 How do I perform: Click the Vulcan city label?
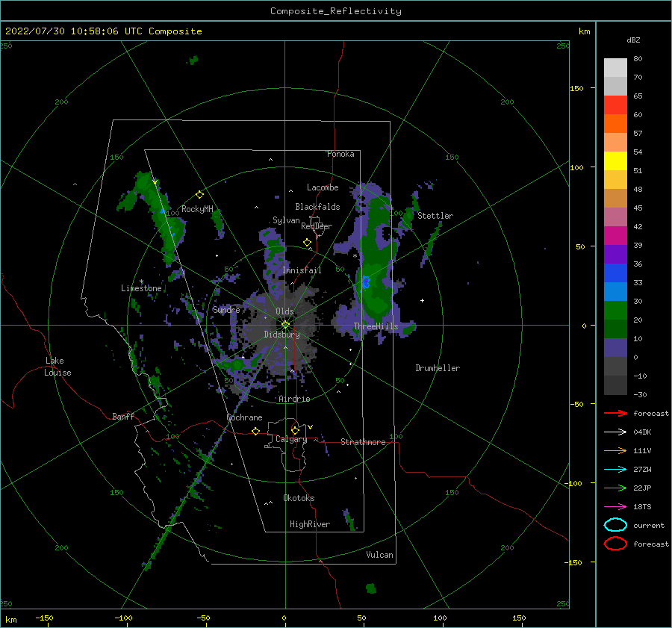coord(380,555)
